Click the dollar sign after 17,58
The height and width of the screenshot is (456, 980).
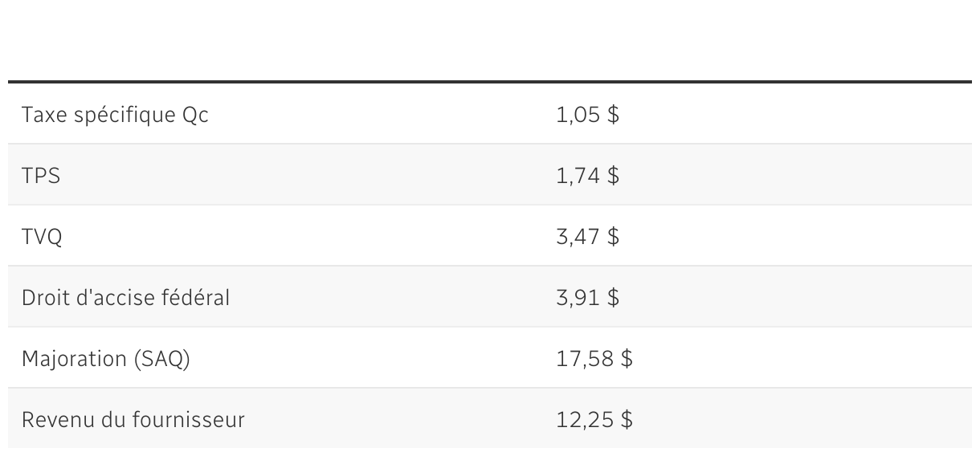pos(627,359)
